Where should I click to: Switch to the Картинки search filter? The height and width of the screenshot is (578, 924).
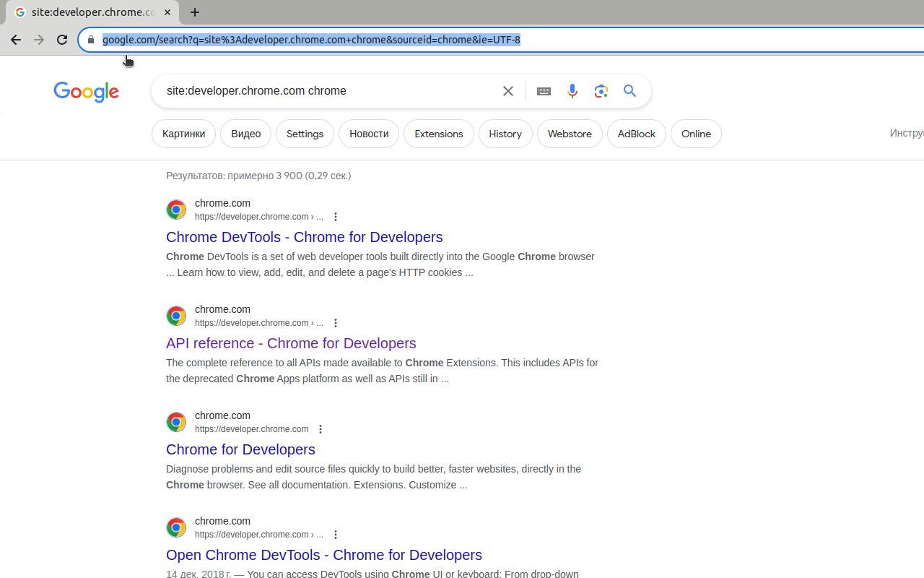click(x=183, y=134)
